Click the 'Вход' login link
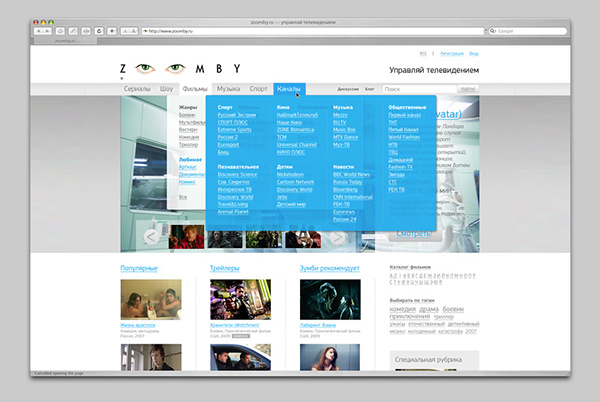This screenshot has width=600, height=402. point(474,54)
